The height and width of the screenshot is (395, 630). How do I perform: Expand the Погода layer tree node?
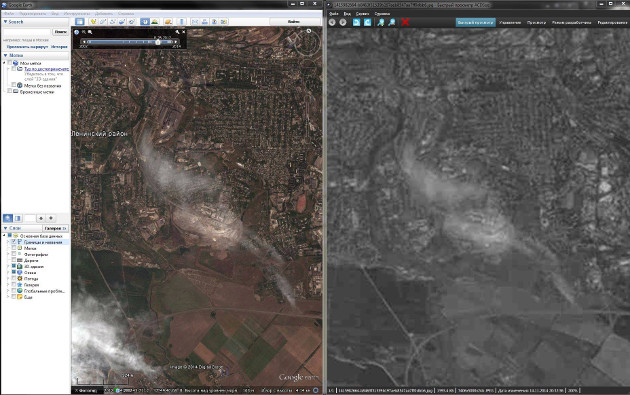tap(8, 278)
